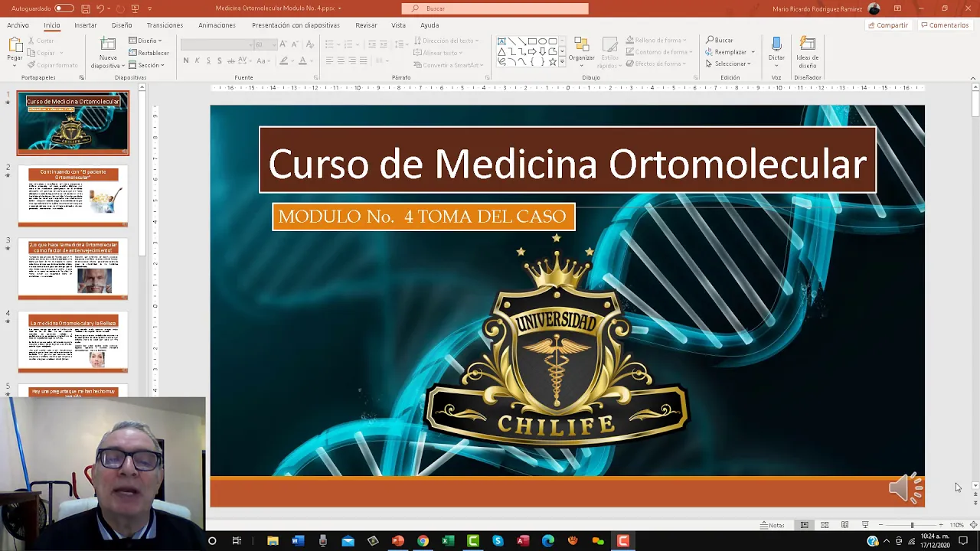Click the Notas button in status bar
The width and height of the screenshot is (980, 551).
click(773, 525)
